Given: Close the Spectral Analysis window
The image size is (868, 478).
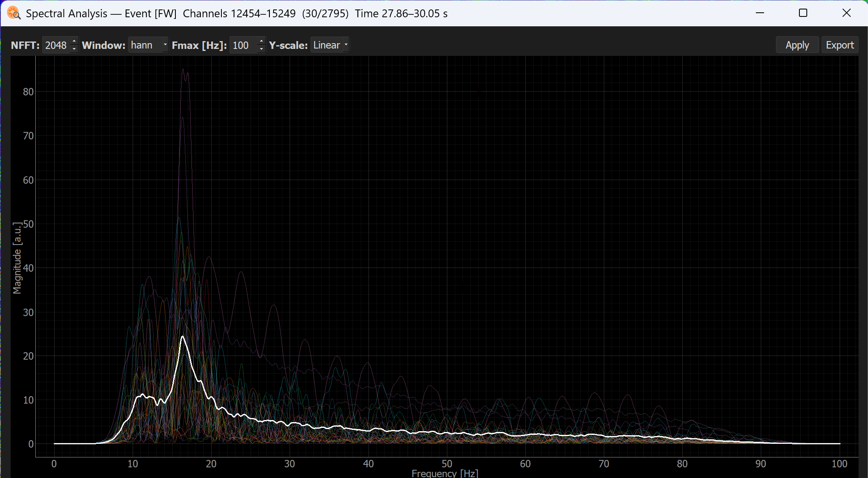Looking at the screenshot, I should coord(847,13).
